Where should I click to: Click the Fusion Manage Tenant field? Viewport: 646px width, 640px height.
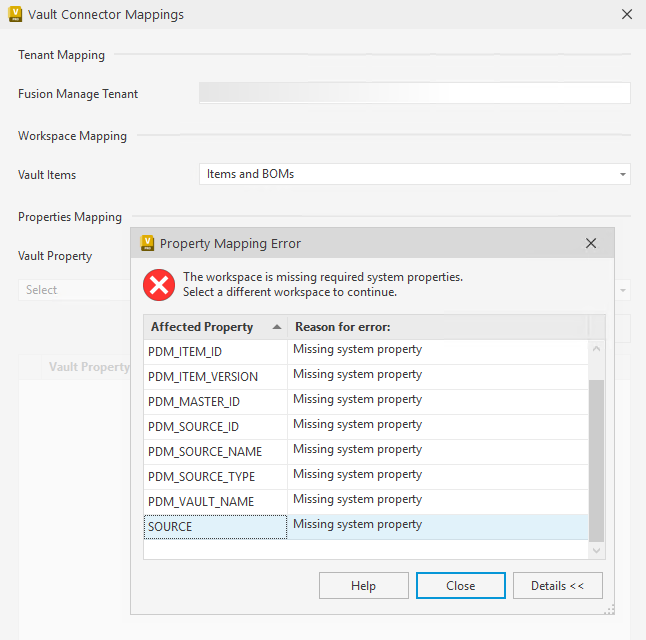414,93
